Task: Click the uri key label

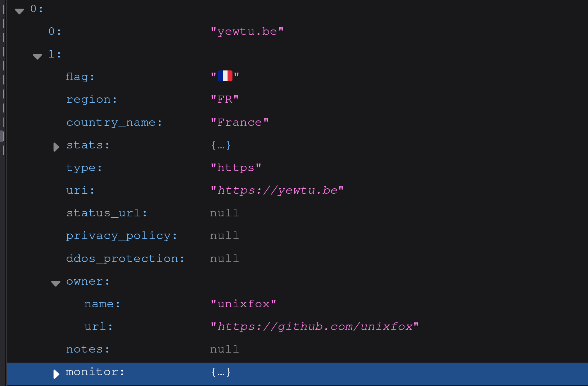Action: click(81, 190)
